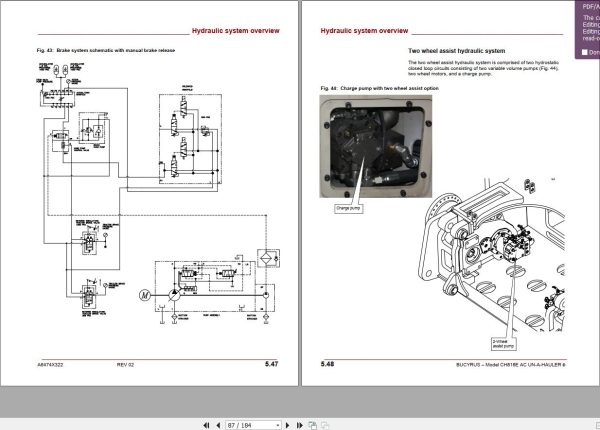Screen dimensions: 600x430
Task: Open the page number dropdown arrow
Action: [278, 425]
